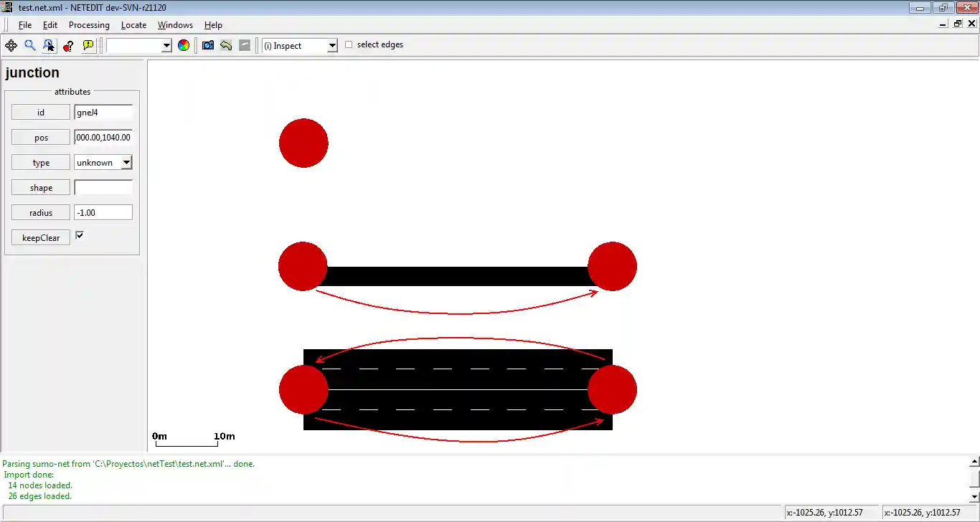Click the '14 nodes loaded.' log line
The image size is (980, 522).
[x=40, y=485]
